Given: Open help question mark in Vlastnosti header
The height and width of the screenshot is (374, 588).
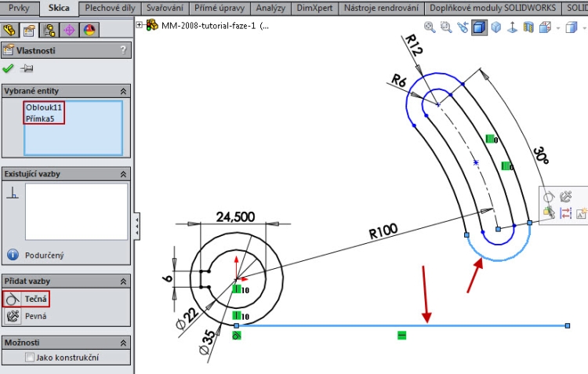Looking at the screenshot, I should point(123,50).
